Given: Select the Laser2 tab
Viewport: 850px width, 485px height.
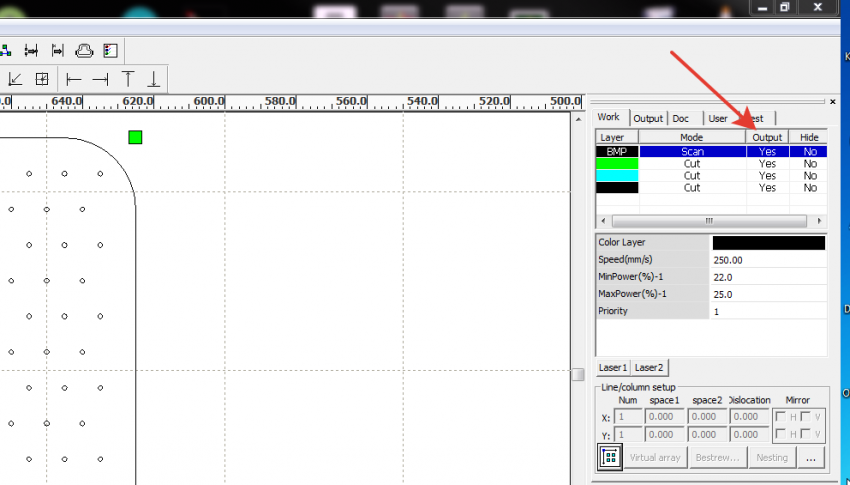Looking at the screenshot, I should click(x=649, y=367).
